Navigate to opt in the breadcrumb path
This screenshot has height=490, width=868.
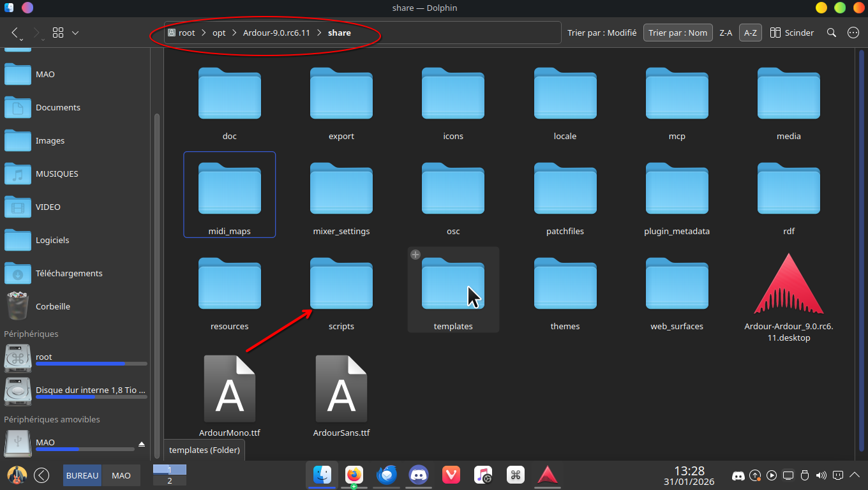point(219,33)
